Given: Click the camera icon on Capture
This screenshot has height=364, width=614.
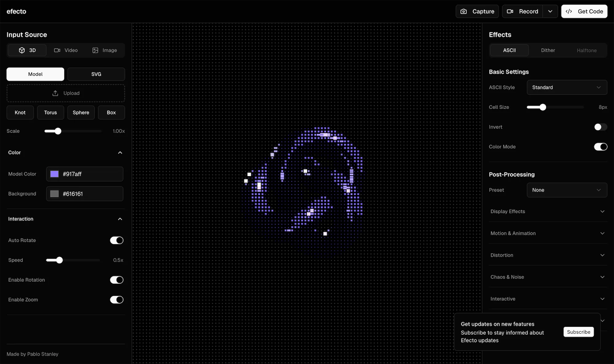Looking at the screenshot, I should point(464,11).
